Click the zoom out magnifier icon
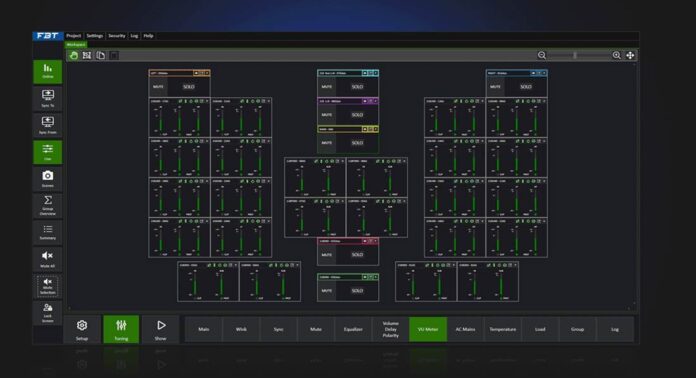The image size is (696, 378). [x=542, y=55]
